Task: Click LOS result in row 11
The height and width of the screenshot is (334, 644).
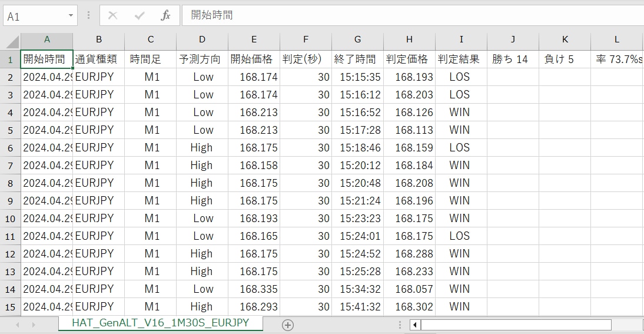Action: 461,236
